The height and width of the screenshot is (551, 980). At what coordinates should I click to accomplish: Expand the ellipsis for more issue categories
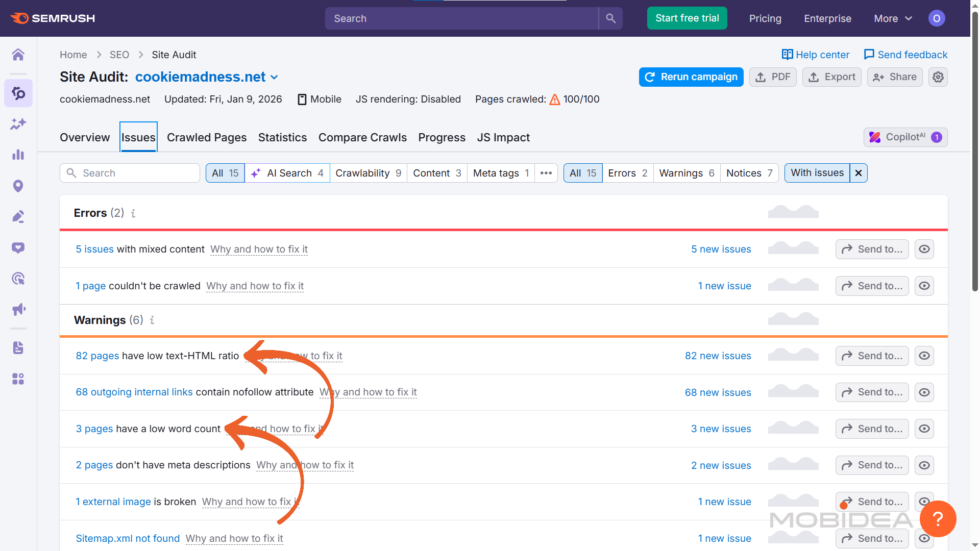[546, 173]
